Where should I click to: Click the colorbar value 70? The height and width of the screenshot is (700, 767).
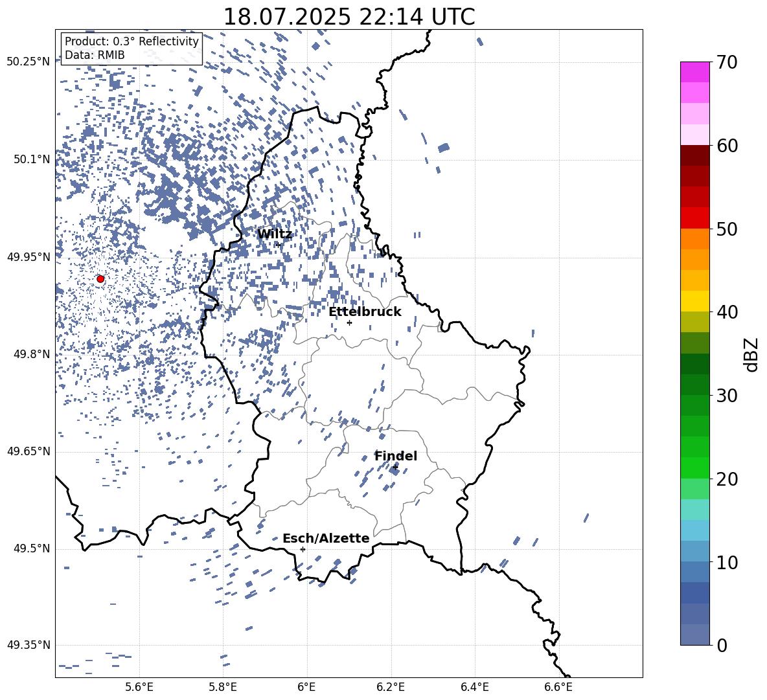point(727,62)
